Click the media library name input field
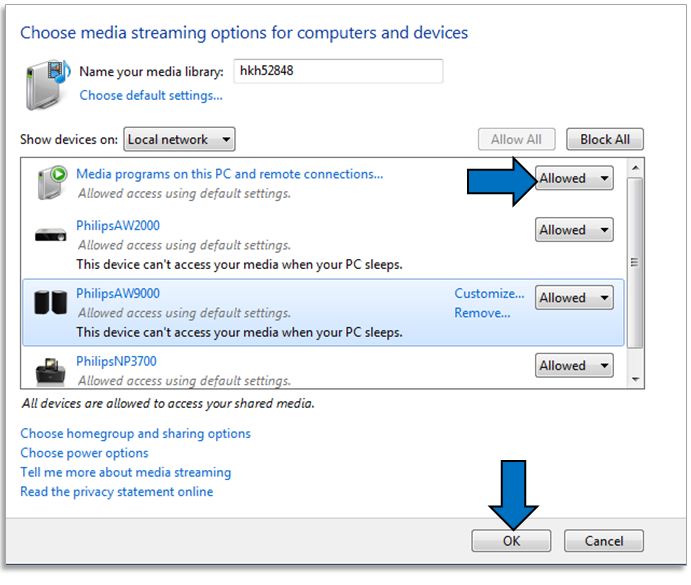 (x=337, y=72)
